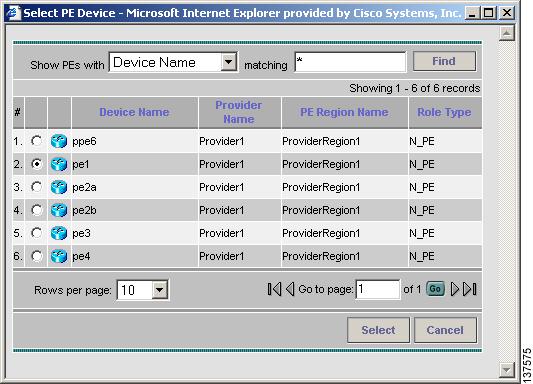Viewport: 533px width, 384px height.
Task: Click ProviderRegion1 in the pe1 row
Action: (321, 164)
